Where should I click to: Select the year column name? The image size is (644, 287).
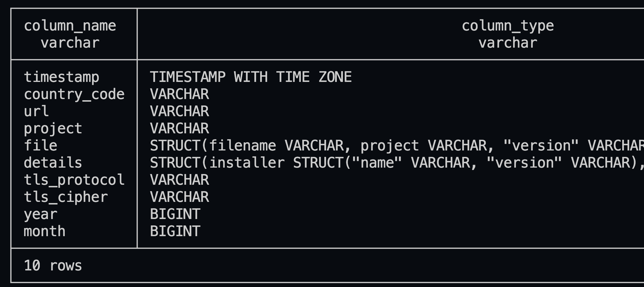click(x=40, y=214)
